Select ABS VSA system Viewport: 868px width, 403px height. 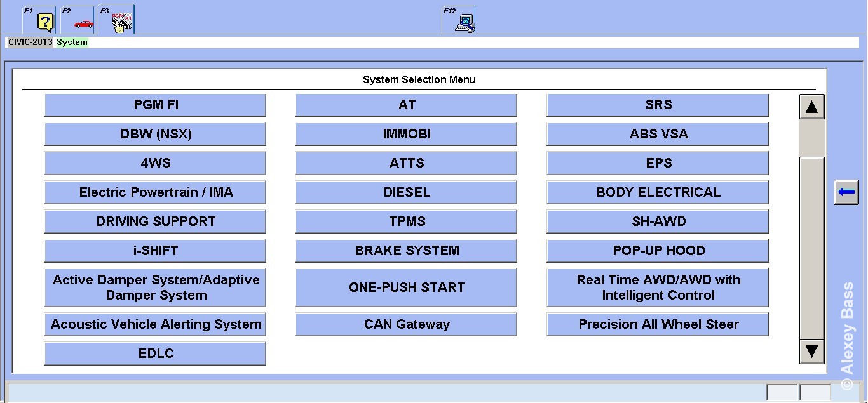point(658,135)
